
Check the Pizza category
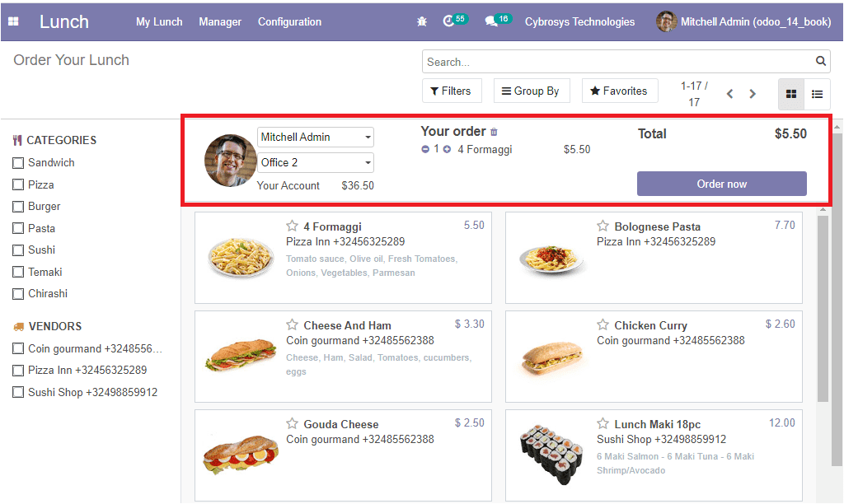(18, 184)
